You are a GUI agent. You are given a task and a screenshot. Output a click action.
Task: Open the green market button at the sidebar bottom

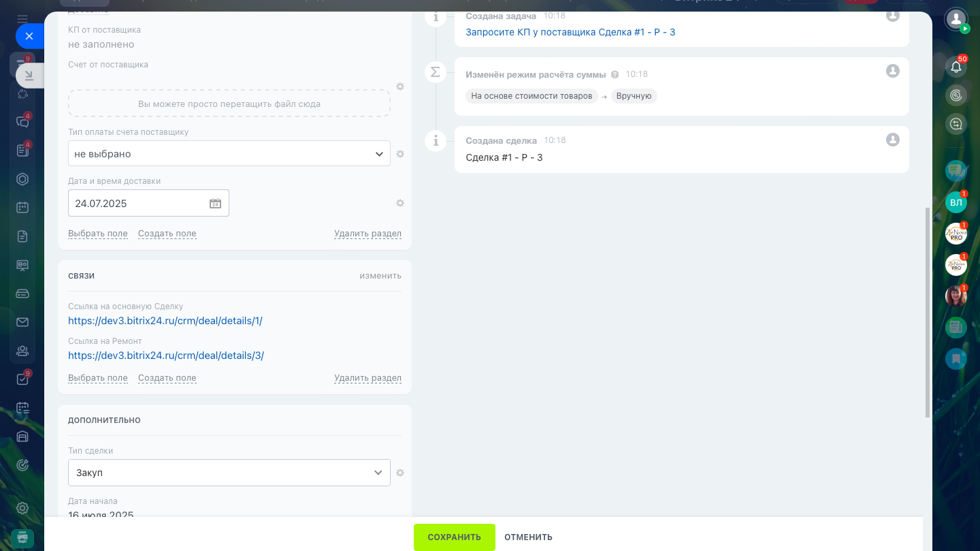pos(22,537)
